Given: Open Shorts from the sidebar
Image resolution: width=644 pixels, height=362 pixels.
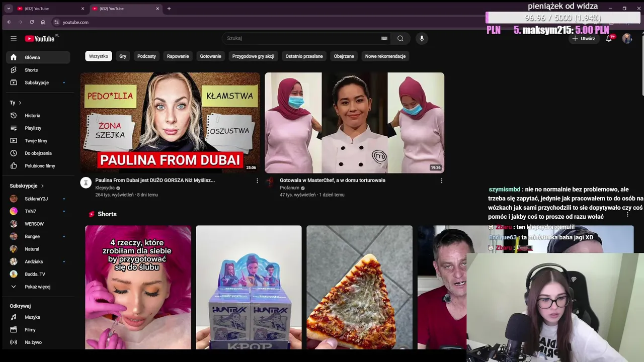Looking at the screenshot, I should pos(38,70).
